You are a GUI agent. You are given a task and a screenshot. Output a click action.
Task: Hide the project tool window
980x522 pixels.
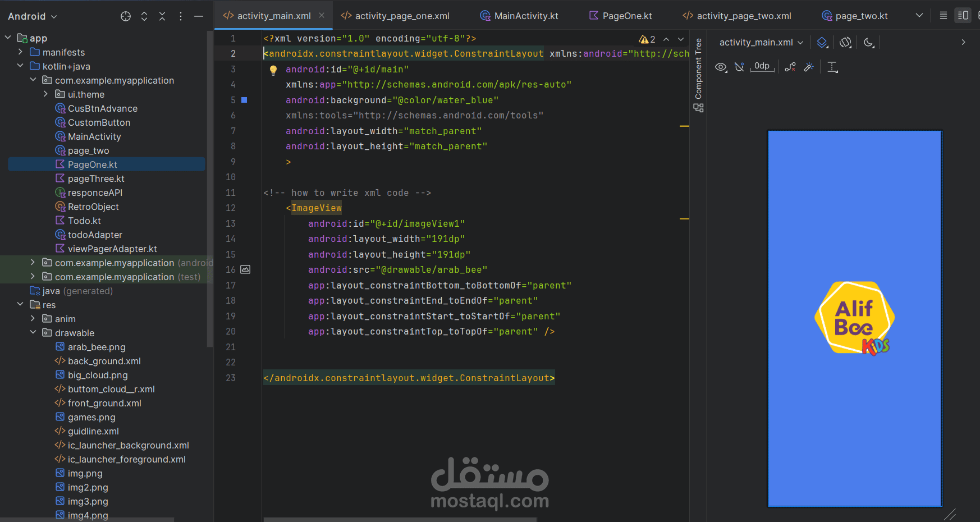[x=199, y=16]
